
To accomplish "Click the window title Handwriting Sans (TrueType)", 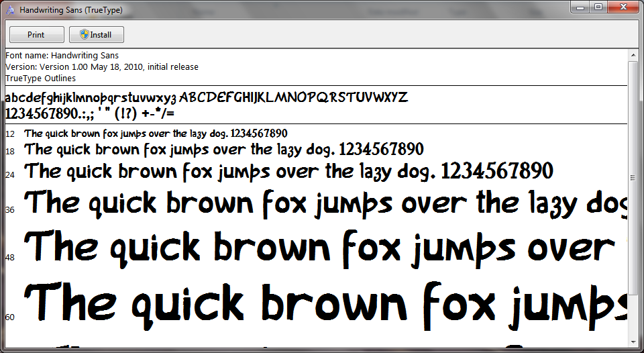I will [x=71, y=10].
